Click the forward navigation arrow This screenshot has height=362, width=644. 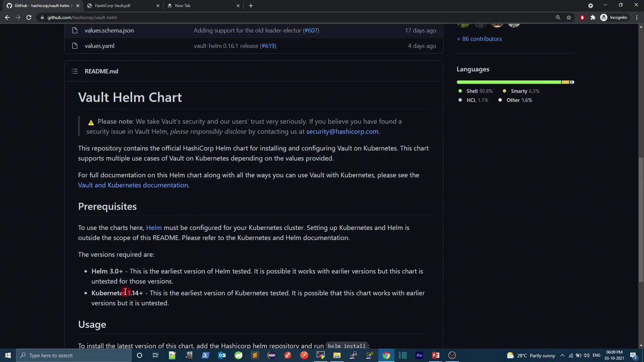pyautogui.click(x=18, y=18)
